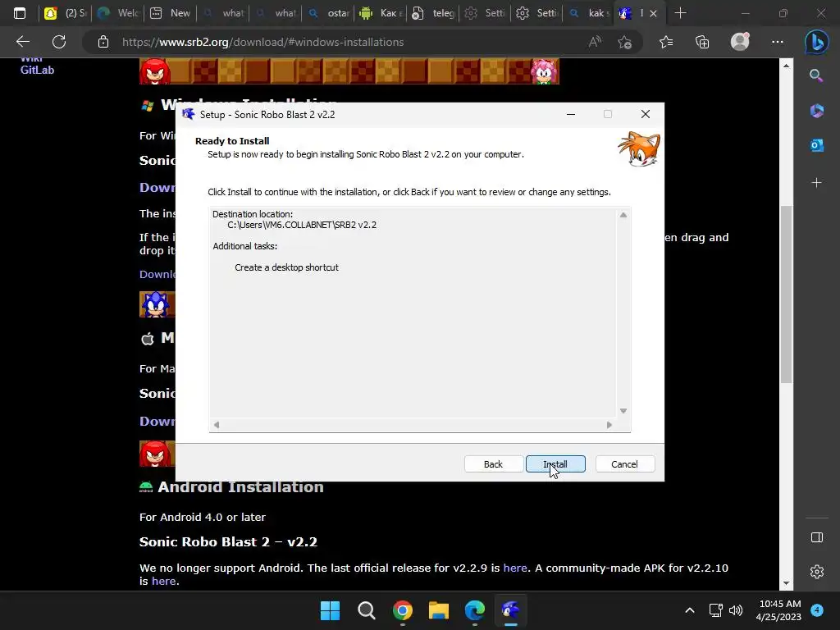Open the community APK 'here' link
The image size is (840, 630).
163,582
